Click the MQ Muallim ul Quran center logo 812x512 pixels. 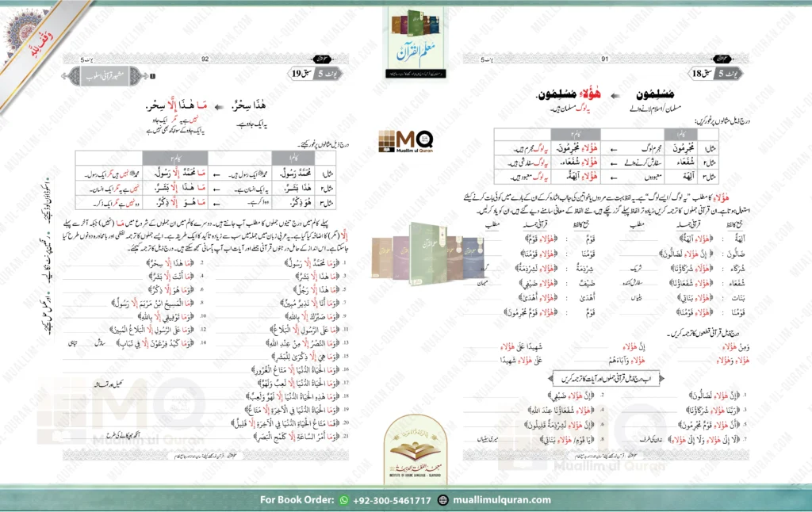406,144
